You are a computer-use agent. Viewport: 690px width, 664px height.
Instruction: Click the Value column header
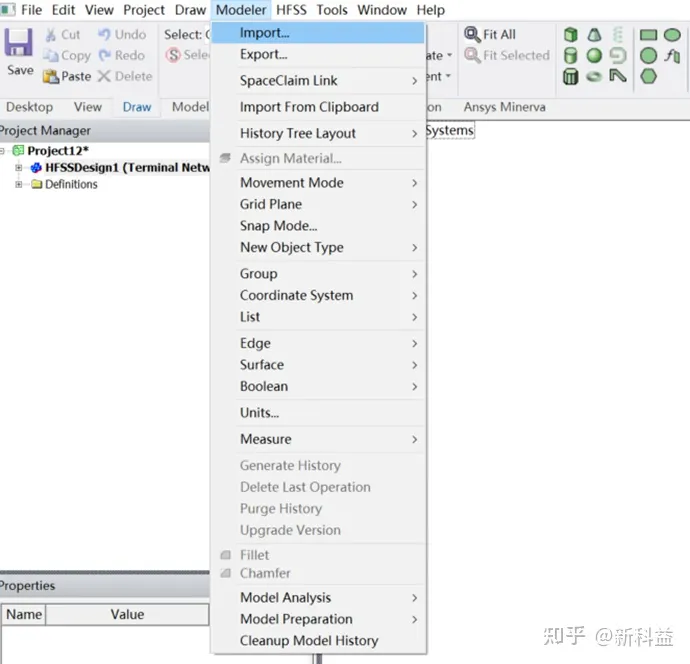coord(127,614)
